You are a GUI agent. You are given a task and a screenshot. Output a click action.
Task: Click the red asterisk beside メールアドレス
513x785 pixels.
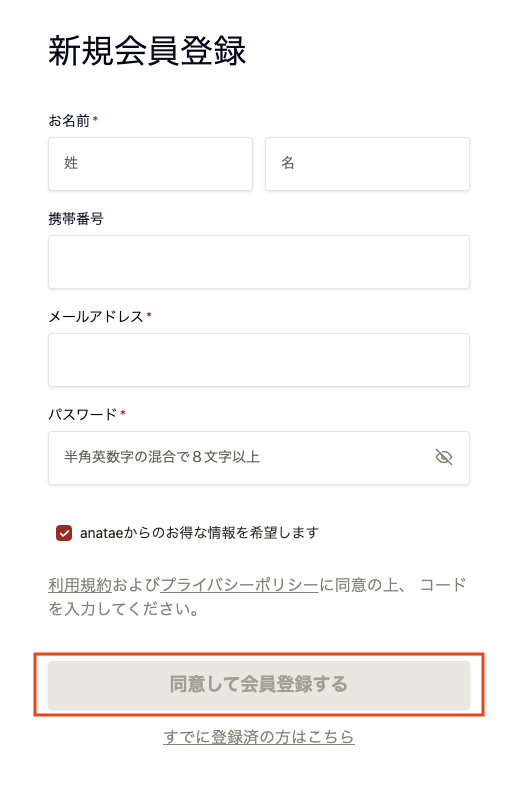click(149, 315)
